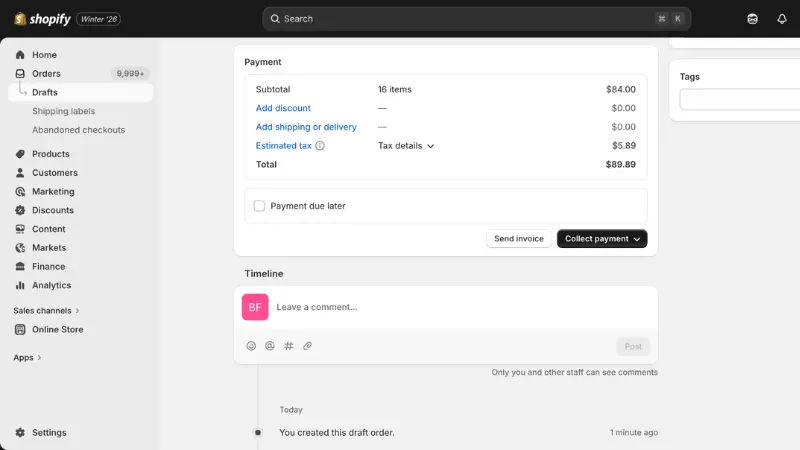Click the Settings gear icon
This screenshot has height=450, width=800.
20,433
